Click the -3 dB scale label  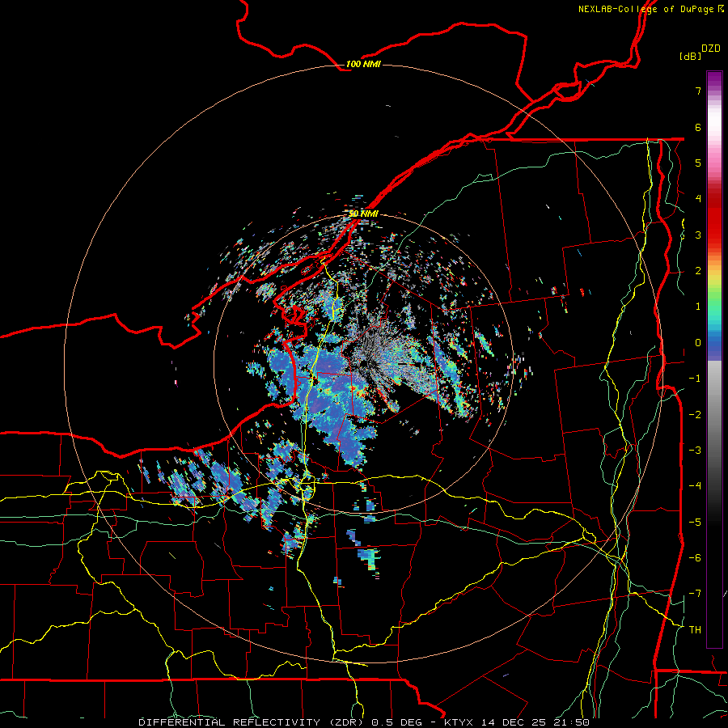[x=695, y=451]
